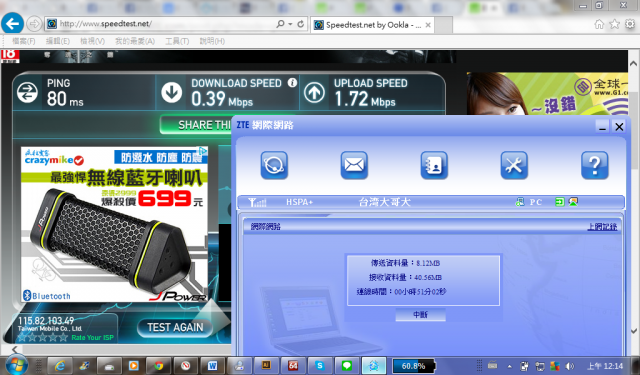Open the ZTE SMS envelope icon

coord(354,165)
